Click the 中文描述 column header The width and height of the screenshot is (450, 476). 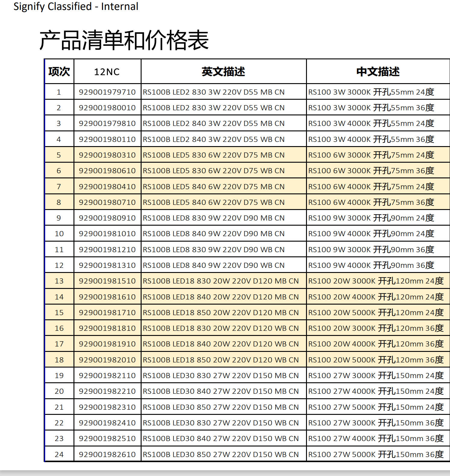[378, 72]
